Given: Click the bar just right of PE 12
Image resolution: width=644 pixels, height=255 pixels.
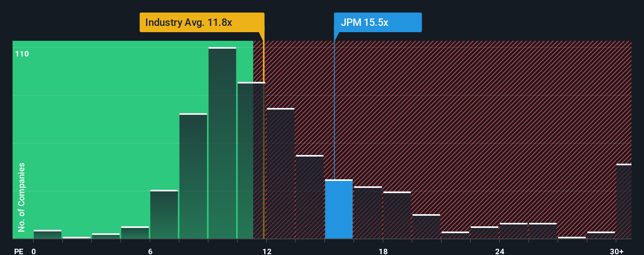Looking at the screenshot, I should point(280,173).
